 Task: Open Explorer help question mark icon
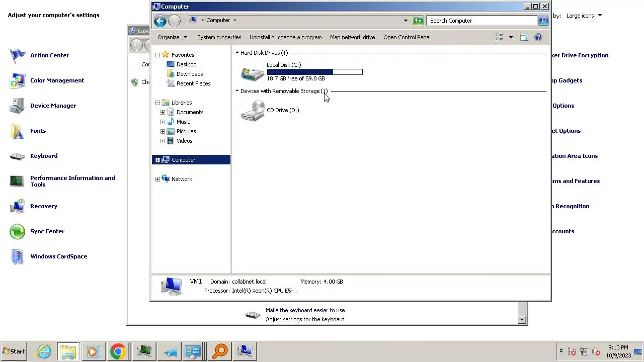(x=538, y=37)
